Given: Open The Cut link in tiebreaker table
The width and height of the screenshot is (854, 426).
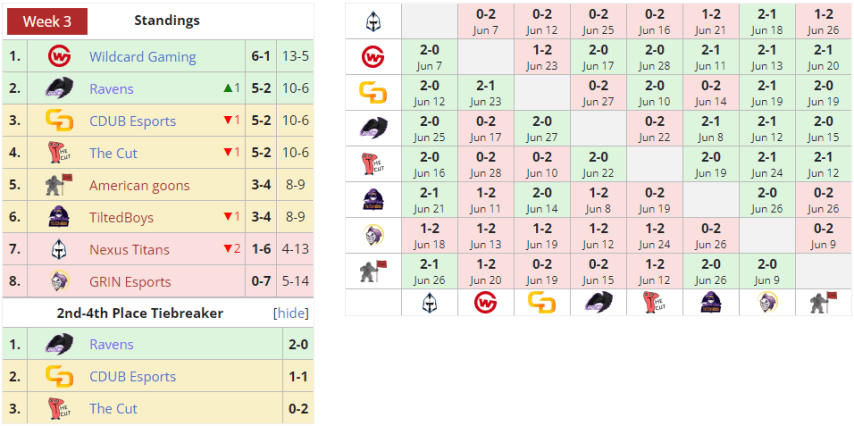Looking at the screenshot, I should tap(113, 408).
